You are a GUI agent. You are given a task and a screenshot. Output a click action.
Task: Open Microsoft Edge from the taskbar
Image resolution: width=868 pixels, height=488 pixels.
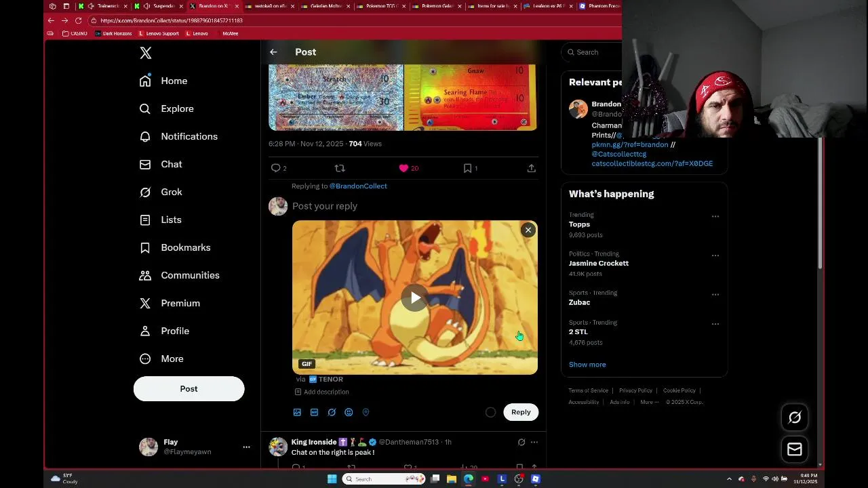pos(469,479)
